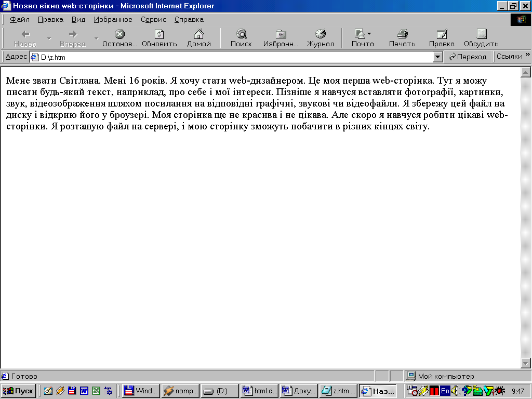Image resolution: width=532 pixels, height=399 pixels.
Task: Go to home page via Домой icon
Action: pyautogui.click(x=199, y=38)
